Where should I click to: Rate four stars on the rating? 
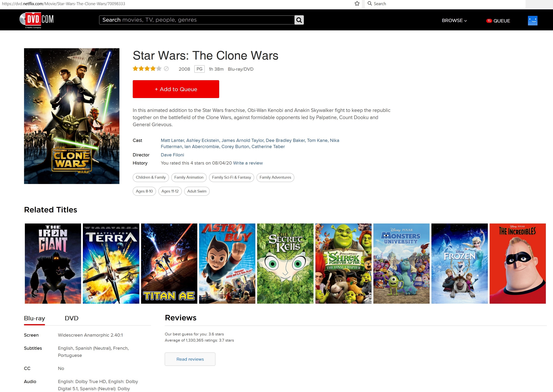tap(153, 69)
